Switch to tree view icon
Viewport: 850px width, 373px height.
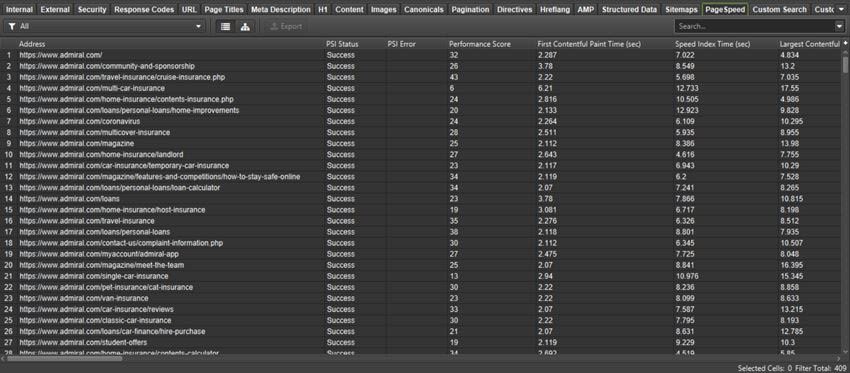[x=245, y=26]
